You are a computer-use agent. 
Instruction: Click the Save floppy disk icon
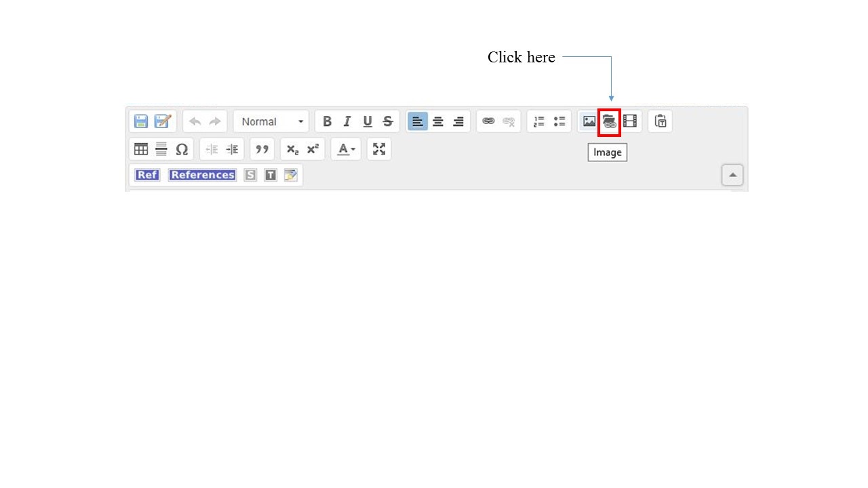point(141,121)
